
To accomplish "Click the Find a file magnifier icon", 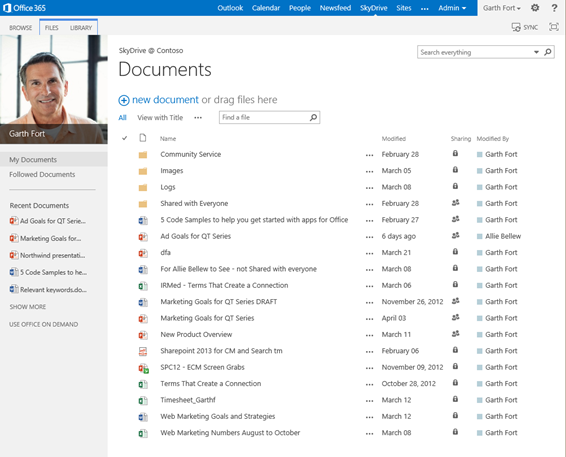I will coord(313,117).
